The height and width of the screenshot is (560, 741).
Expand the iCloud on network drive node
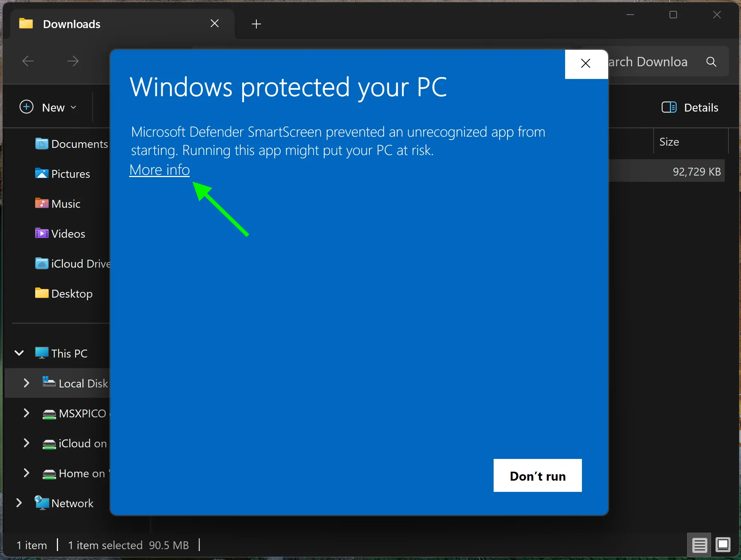click(x=26, y=443)
